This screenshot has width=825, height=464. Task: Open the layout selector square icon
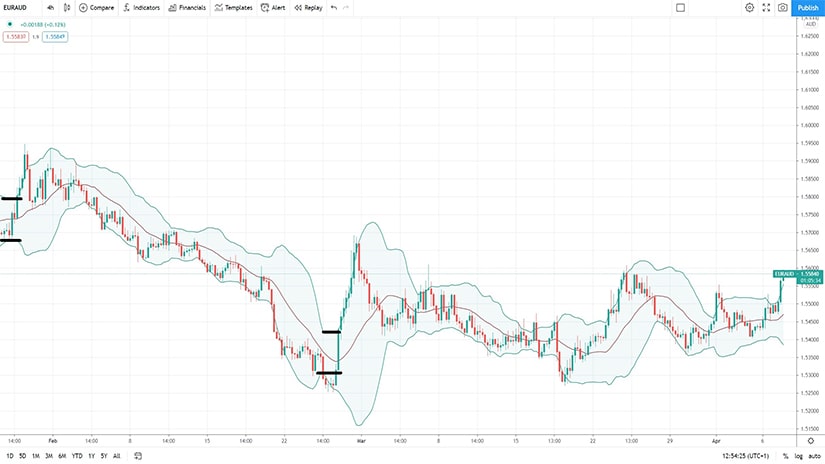coord(680,8)
